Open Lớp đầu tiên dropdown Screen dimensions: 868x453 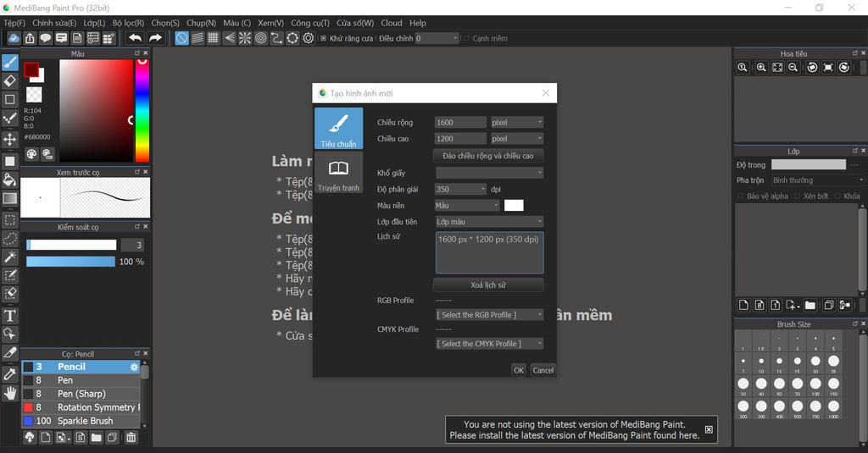click(x=489, y=222)
